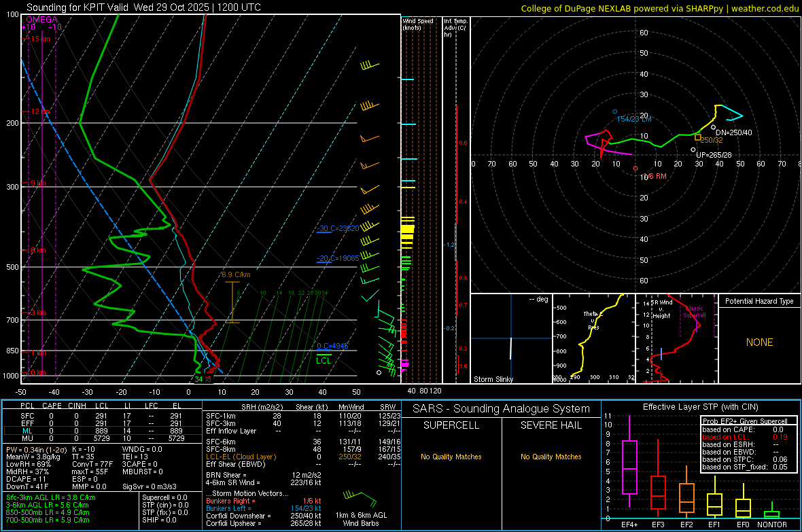Image resolution: width=802 pixels, height=532 pixels.
Task: Click the '700-500mb LR = 5.9 C/km' line
Action: [x=48, y=520]
